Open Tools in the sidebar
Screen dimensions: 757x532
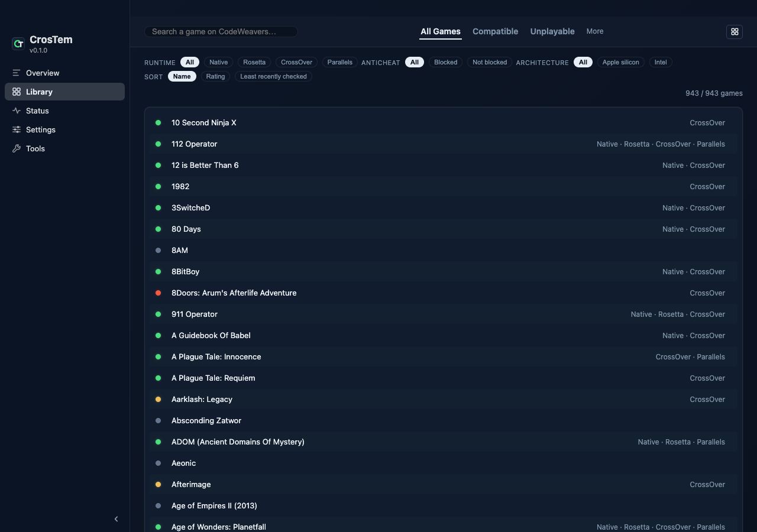[x=64, y=148]
